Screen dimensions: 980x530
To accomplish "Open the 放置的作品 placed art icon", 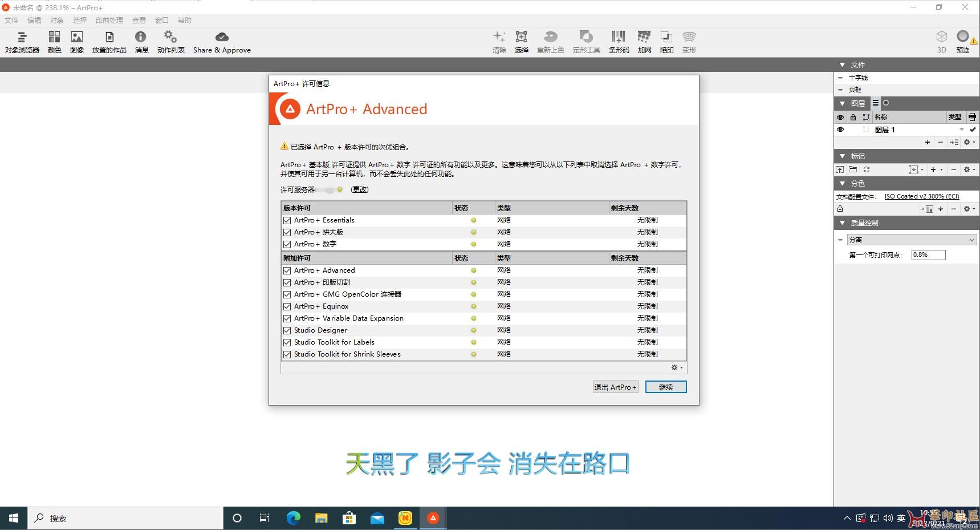I will (x=109, y=42).
